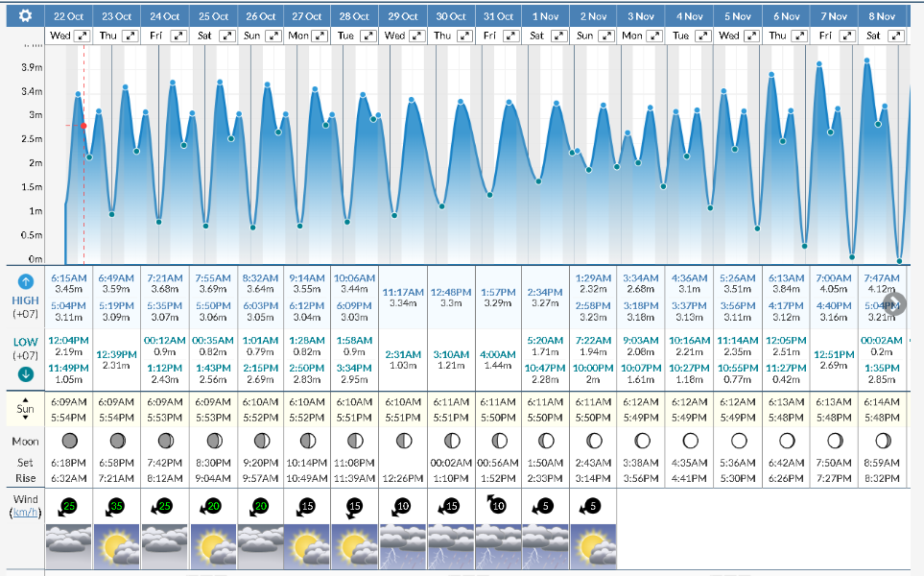
Task: Click the sunny weather thumbnail for 23 Oct
Action: click(118, 548)
